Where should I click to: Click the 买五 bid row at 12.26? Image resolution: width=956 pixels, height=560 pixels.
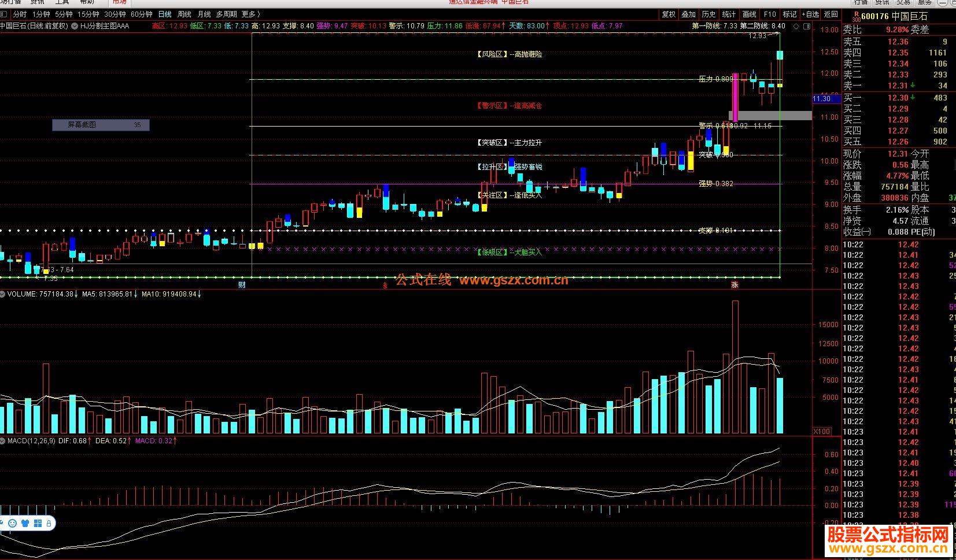tap(895, 142)
